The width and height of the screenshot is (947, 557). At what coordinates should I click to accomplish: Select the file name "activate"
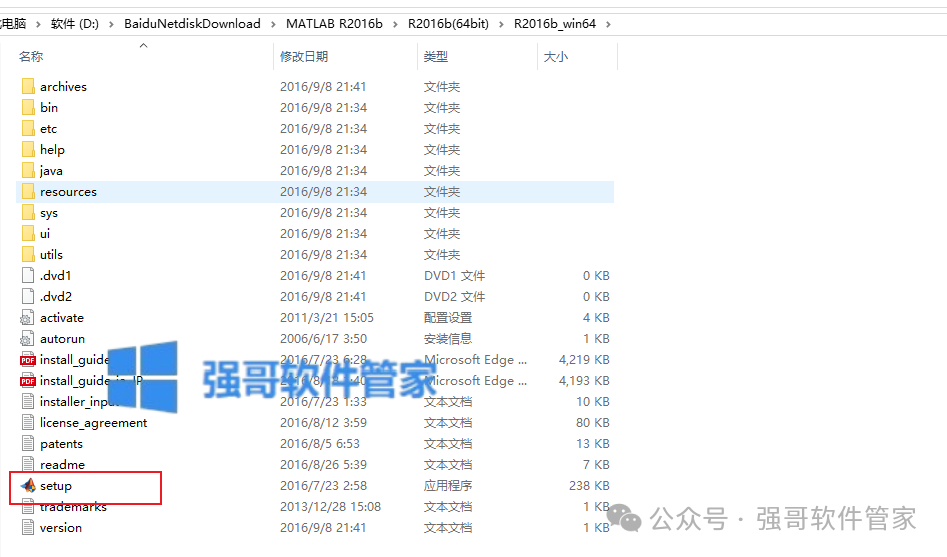(x=62, y=318)
